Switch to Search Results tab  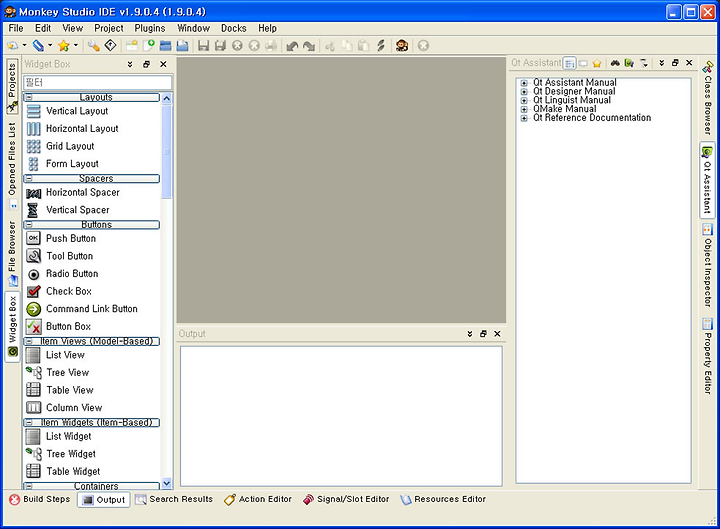pos(174,499)
